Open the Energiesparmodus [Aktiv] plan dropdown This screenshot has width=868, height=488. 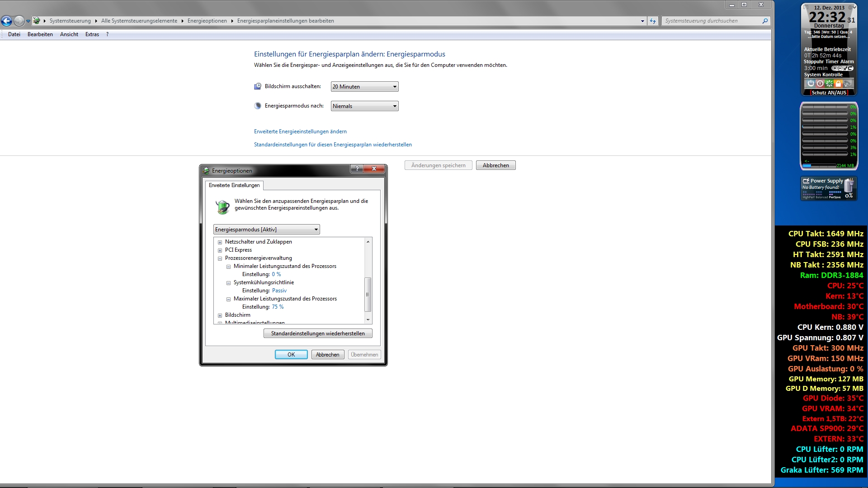(x=266, y=230)
